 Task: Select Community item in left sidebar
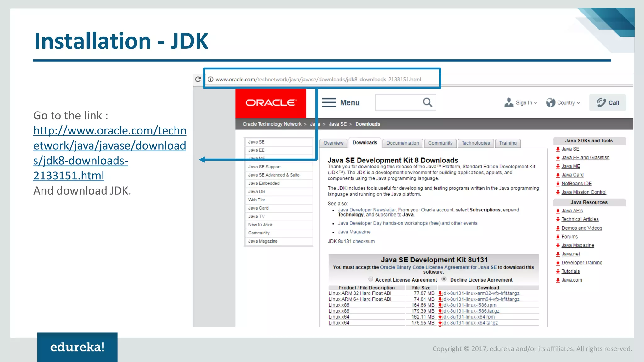point(279,233)
